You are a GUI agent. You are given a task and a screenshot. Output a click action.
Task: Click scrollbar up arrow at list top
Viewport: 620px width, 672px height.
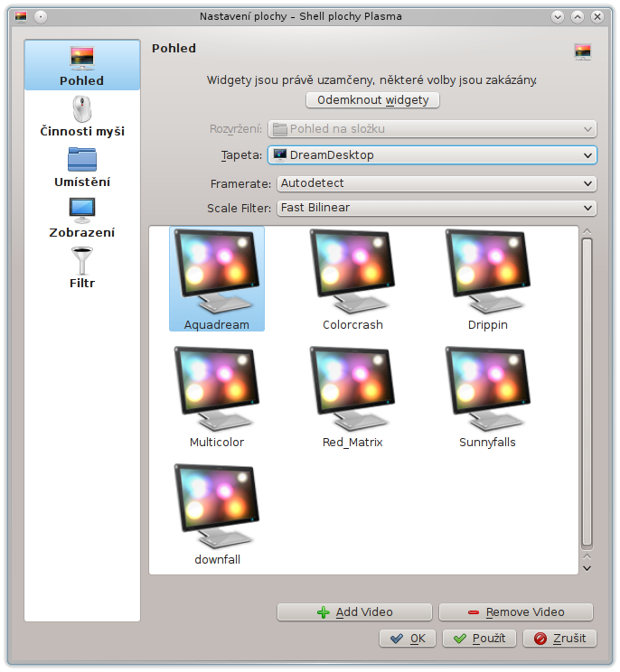587,231
